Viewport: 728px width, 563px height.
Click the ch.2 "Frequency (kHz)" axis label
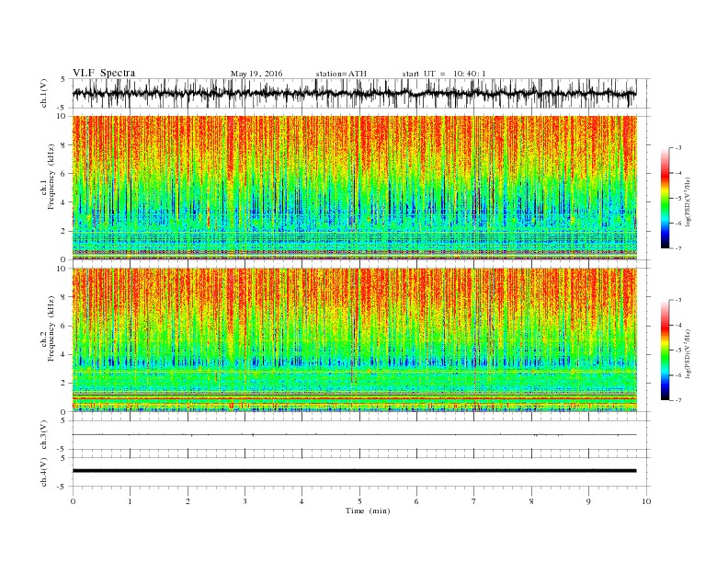(51, 328)
